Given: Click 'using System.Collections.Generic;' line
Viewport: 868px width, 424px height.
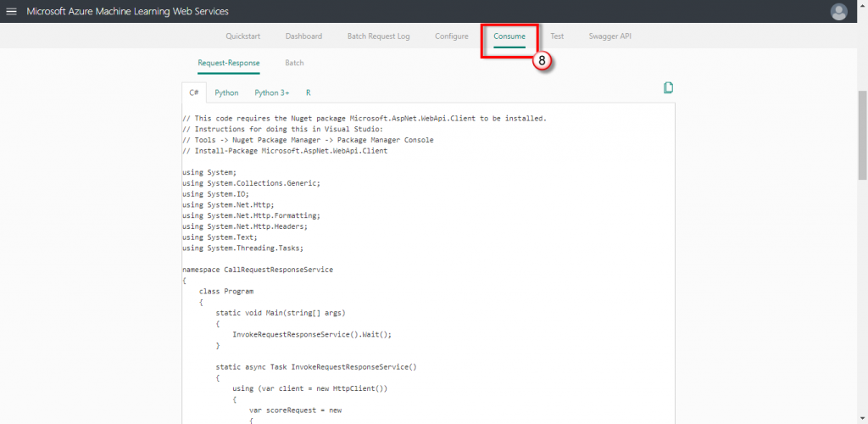Looking at the screenshot, I should point(251,183).
